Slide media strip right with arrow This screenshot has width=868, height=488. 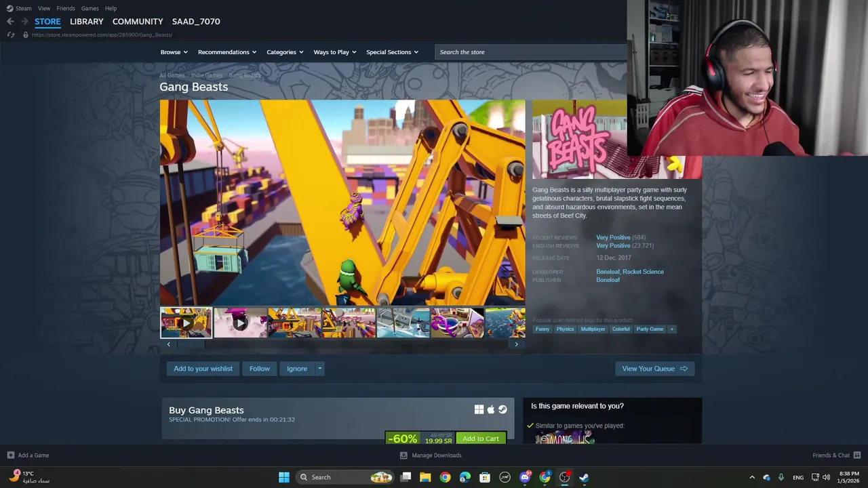[x=516, y=344]
